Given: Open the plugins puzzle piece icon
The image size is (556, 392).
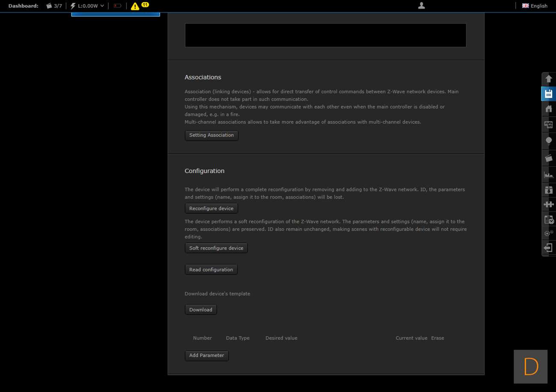Looking at the screenshot, I should [549, 204].
